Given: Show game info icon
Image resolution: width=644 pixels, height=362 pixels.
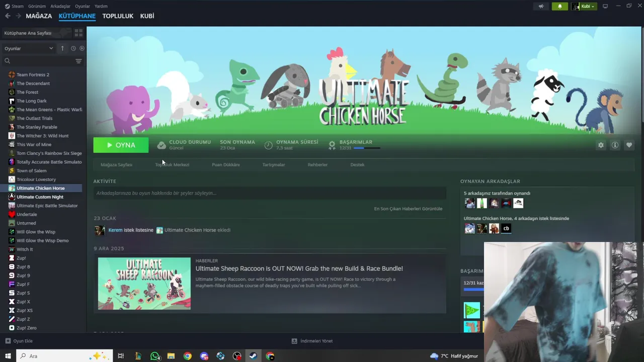Looking at the screenshot, I should pos(615,145).
